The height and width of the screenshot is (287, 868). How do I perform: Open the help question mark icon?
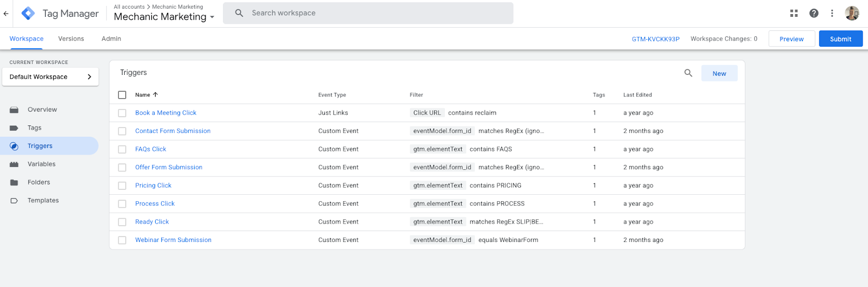pos(814,14)
